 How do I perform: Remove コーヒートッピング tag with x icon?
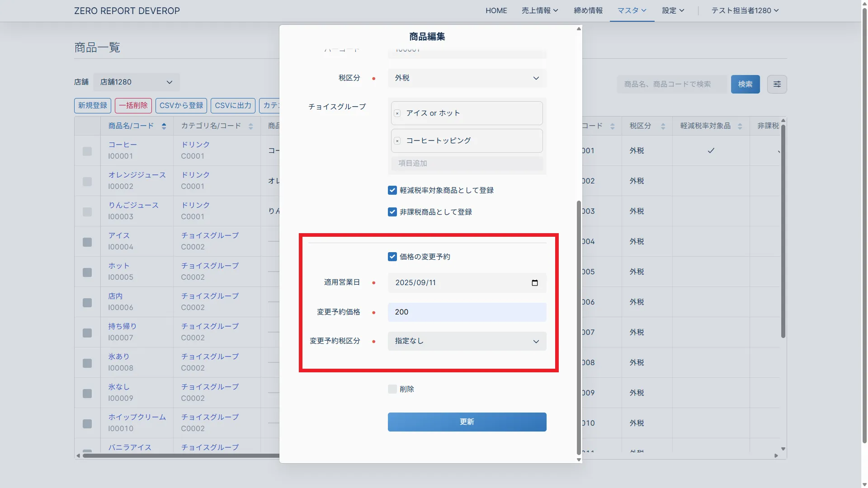click(397, 141)
